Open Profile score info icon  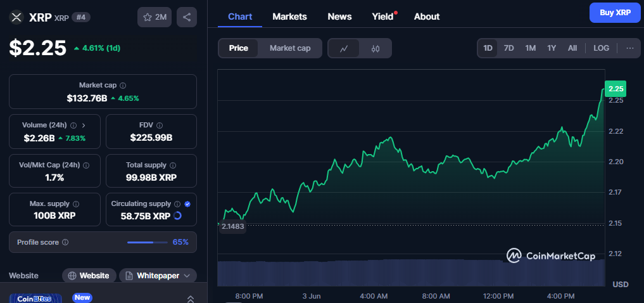[x=65, y=242]
